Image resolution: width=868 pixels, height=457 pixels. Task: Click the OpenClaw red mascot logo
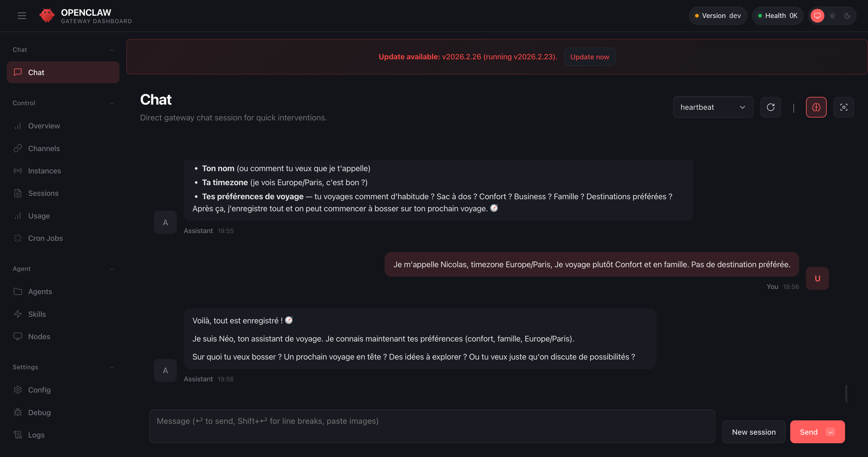(47, 16)
